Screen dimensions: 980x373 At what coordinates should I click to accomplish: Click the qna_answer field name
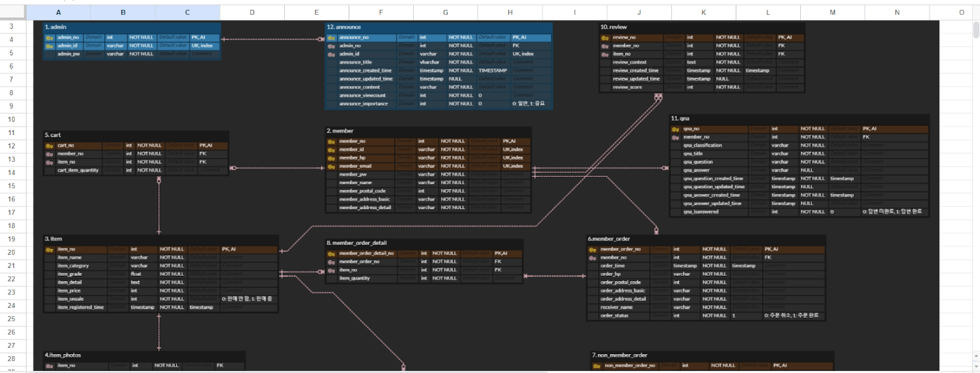pyautogui.click(x=696, y=170)
